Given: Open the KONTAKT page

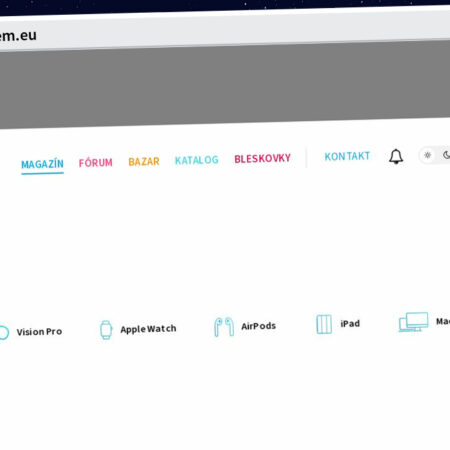Looking at the screenshot, I should click(347, 156).
